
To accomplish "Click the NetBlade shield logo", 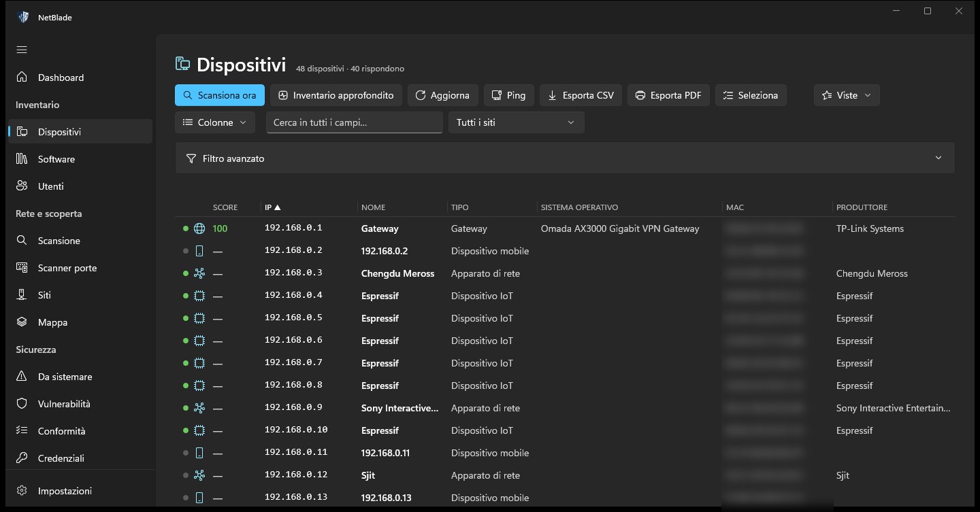I will click(x=23, y=17).
